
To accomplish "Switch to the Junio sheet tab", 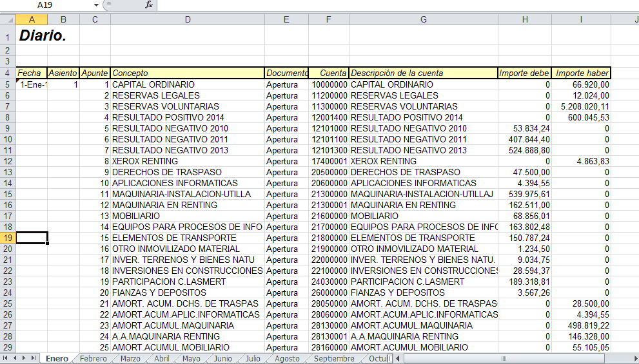I will pyautogui.click(x=223, y=358).
